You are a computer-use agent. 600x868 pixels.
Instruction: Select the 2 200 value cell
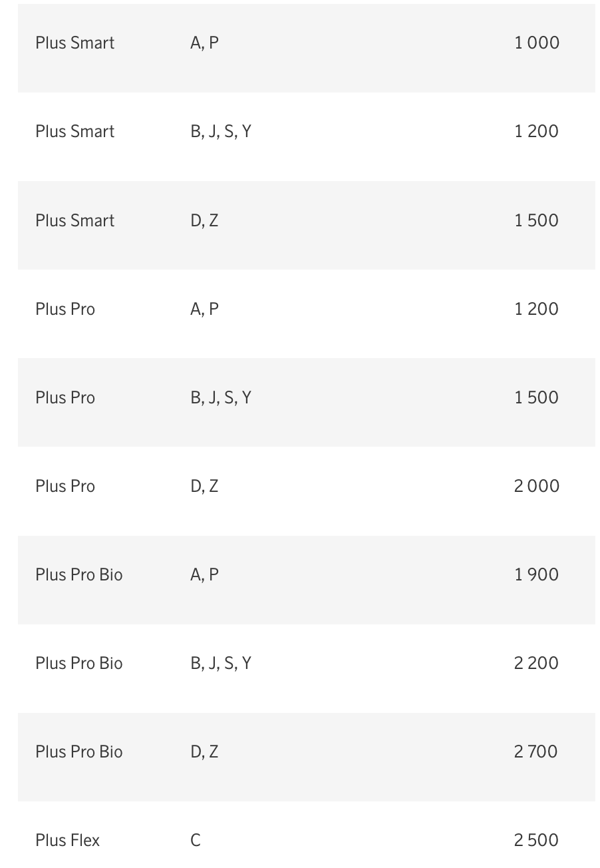point(536,663)
